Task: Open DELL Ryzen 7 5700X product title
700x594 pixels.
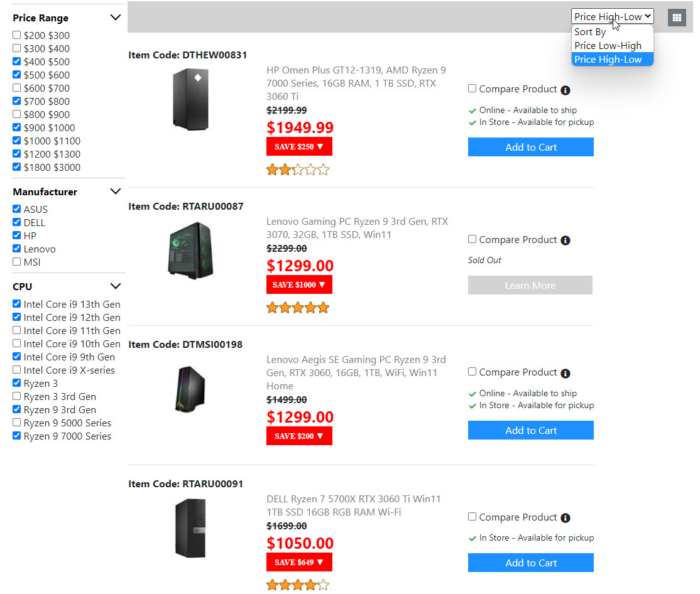Action: 353,505
